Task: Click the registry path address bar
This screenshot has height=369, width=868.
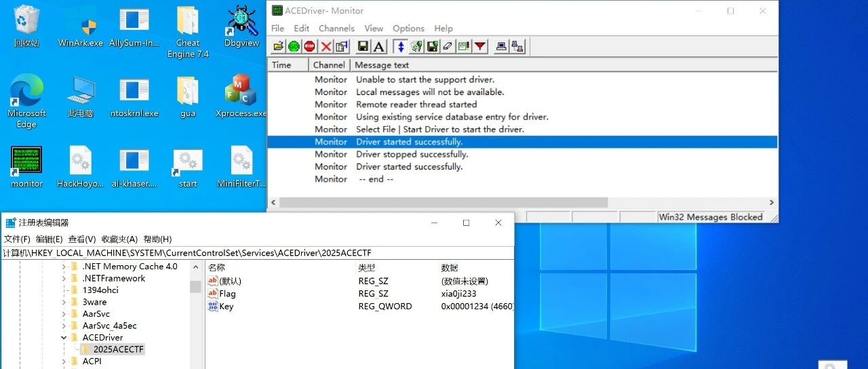Action: coord(258,252)
